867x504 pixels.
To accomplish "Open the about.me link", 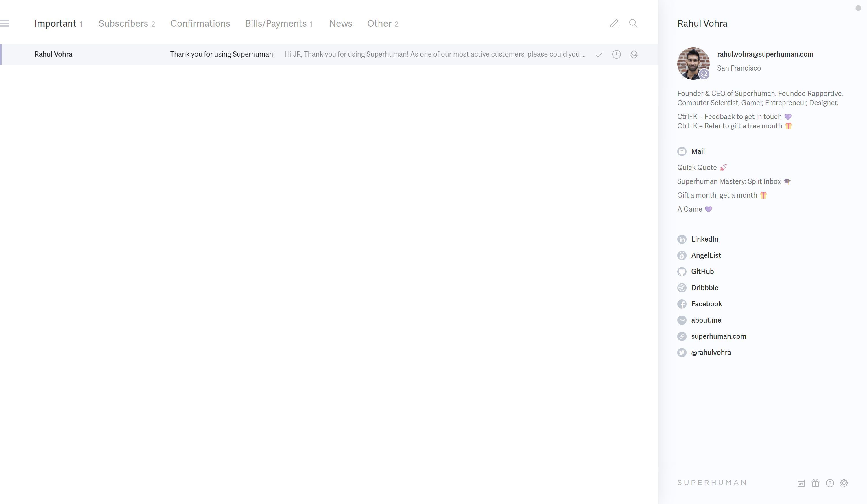I will (706, 320).
